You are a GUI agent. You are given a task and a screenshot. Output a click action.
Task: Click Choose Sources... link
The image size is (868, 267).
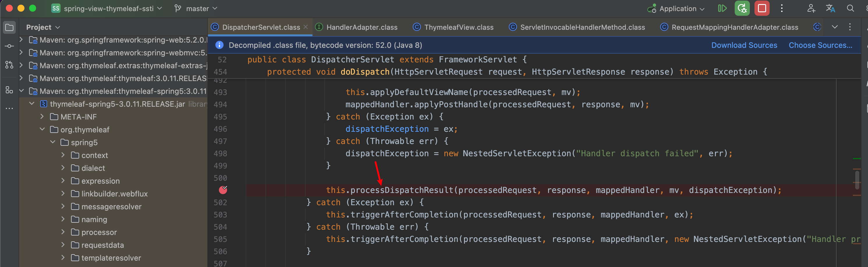820,45
